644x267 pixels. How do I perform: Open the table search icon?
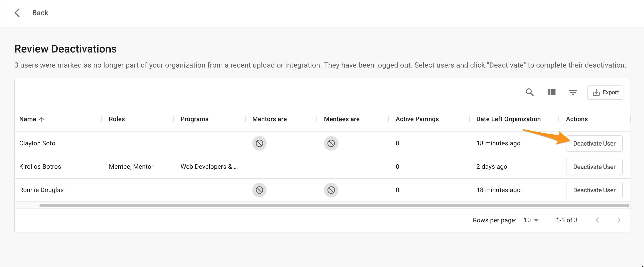click(529, 92)
